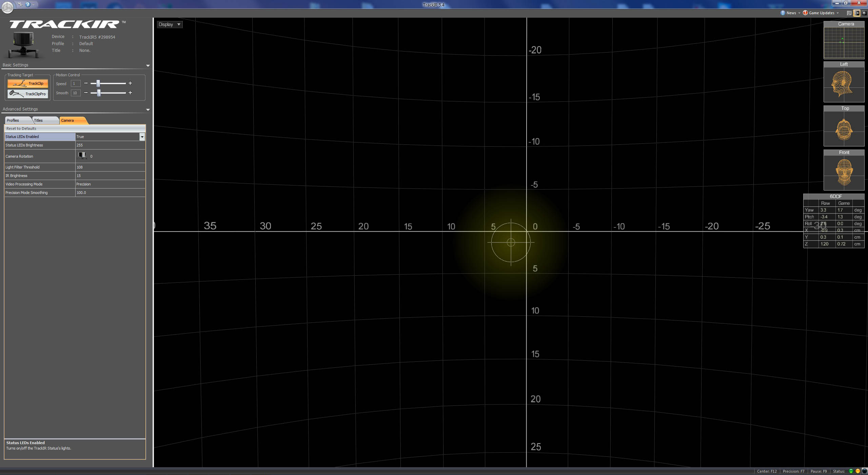
Task: Click the red Game Updates alert icon
Action: 805,13
